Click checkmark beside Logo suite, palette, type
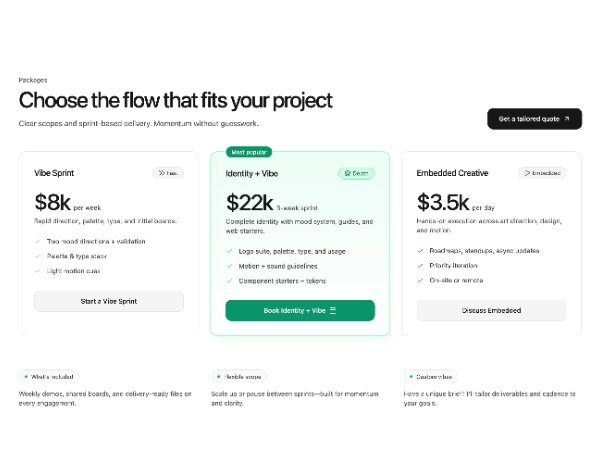The width and height of the screenshot is (600, 450). 230,252
